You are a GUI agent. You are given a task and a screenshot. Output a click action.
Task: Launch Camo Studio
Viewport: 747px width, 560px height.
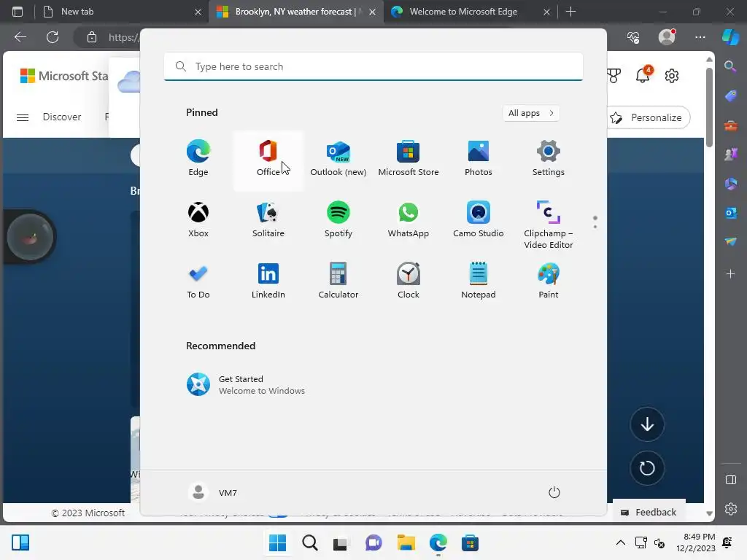click(x=479, y=219)
